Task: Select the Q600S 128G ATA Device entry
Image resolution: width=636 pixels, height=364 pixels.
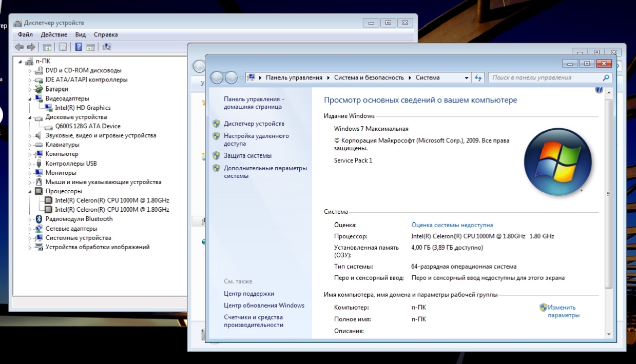Action: pos(87,126)
